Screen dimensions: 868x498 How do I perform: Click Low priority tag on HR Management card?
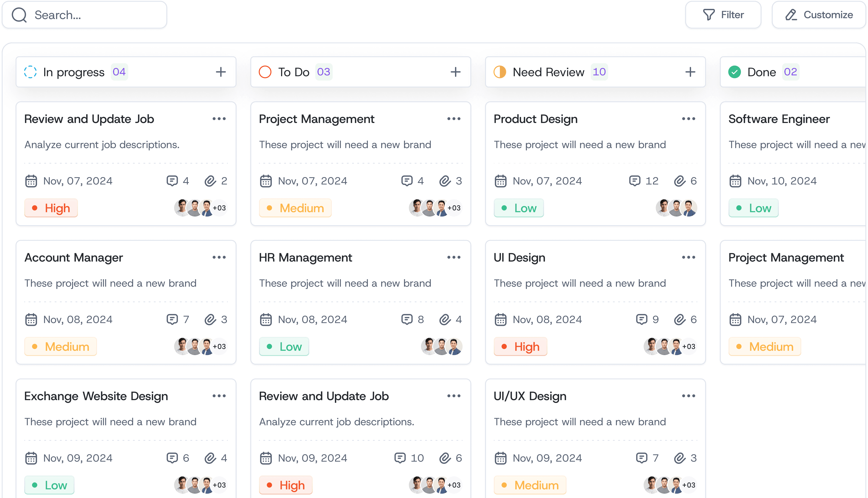tap(284, 346)
